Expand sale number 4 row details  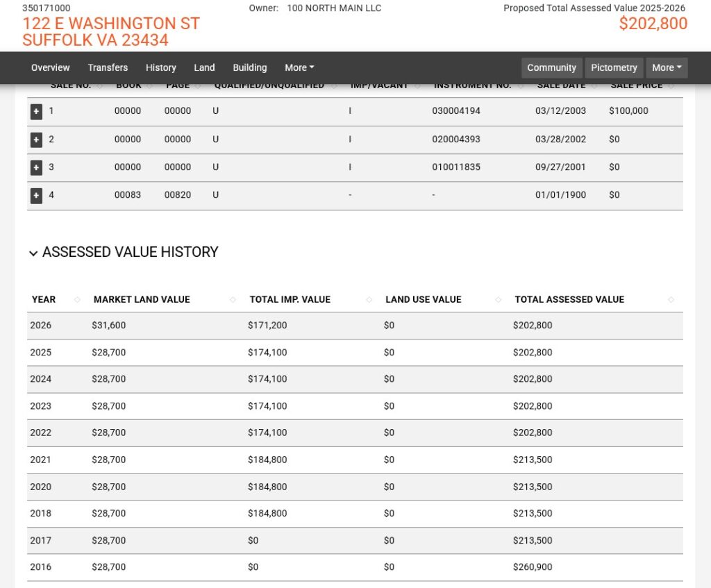point(36,195)
